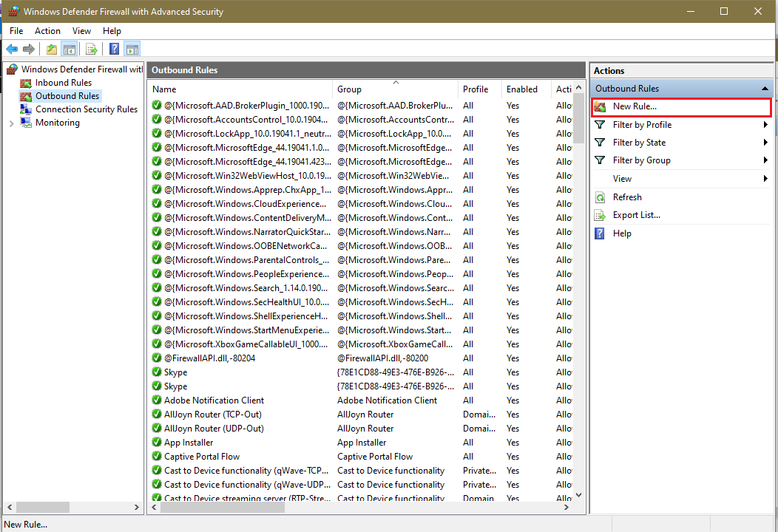Toggle the Show/Hide Action Pane toolbar icon

tap(132, 49)
